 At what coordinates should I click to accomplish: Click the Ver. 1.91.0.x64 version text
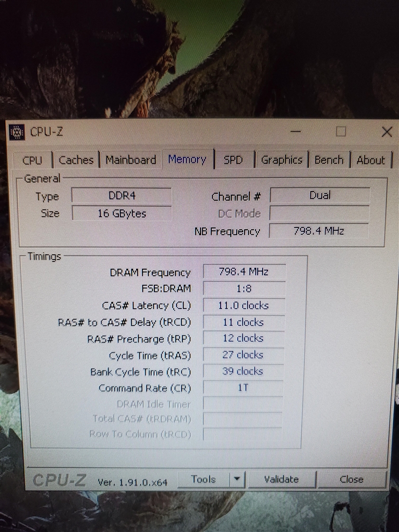click(x=132, y=482)
